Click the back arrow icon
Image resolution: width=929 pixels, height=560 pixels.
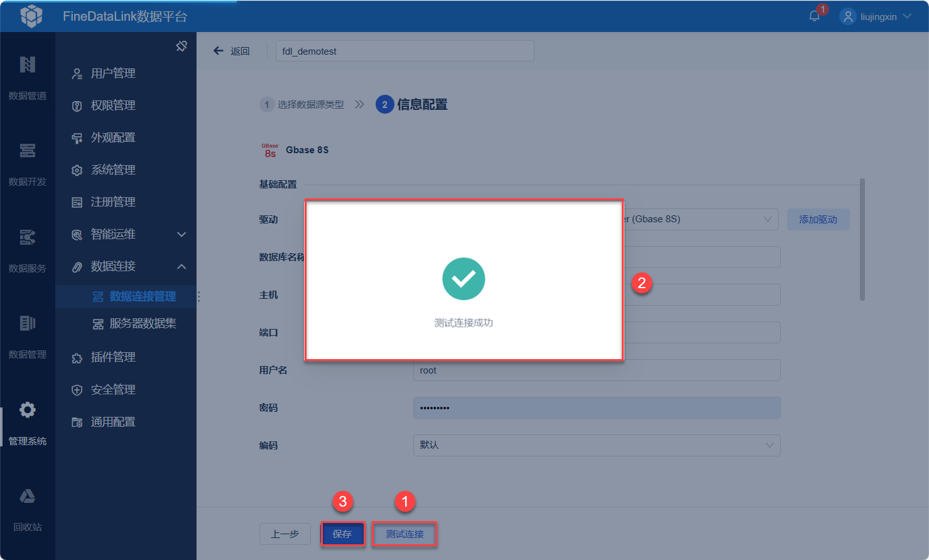click(x=218, y=51)
